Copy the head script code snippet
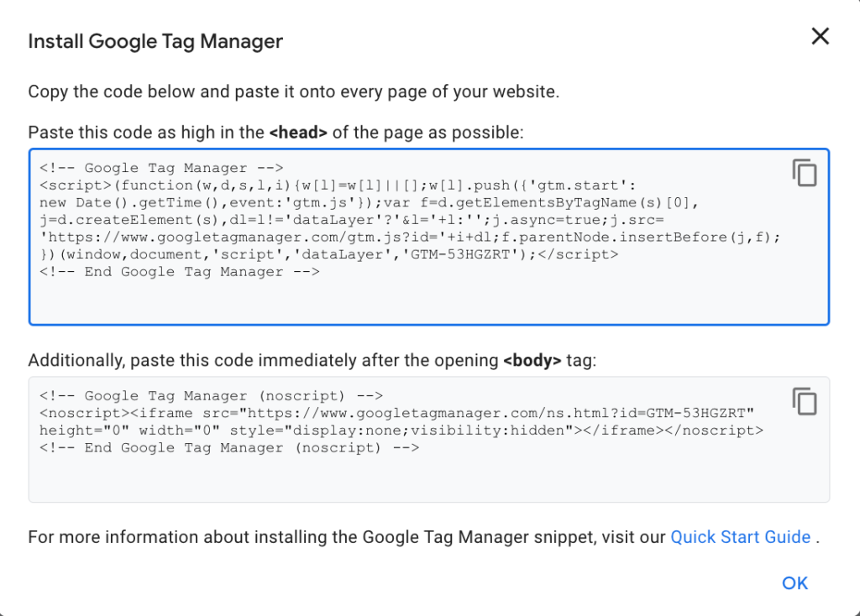This screenshot has height=616, width=860. tap(804, 172)
